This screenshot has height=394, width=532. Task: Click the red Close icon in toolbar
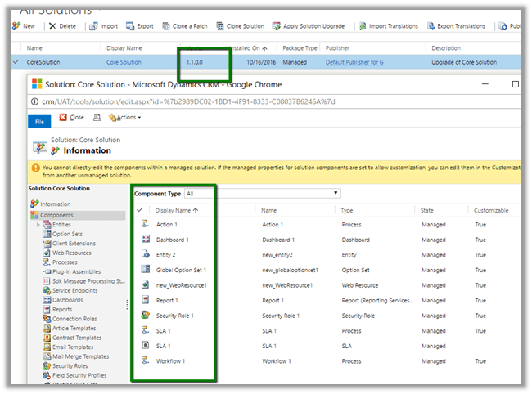63,118
